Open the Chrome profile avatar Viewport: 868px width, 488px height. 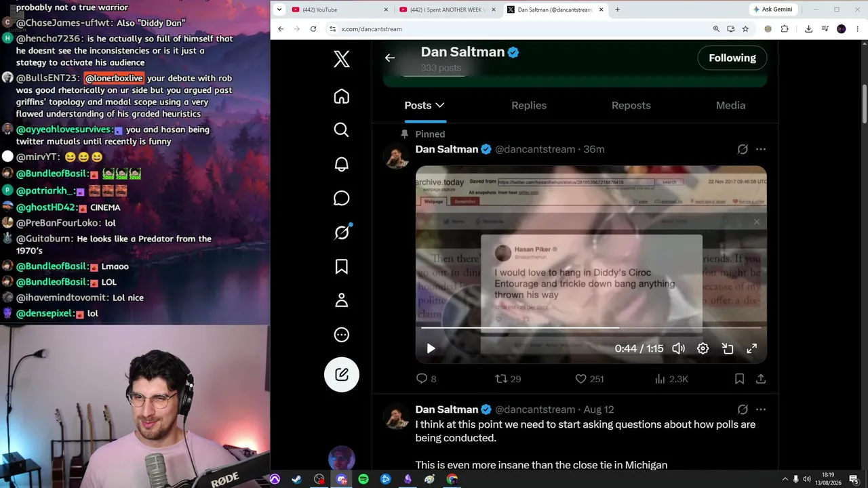pyautogui.click(x=842, y=29)
